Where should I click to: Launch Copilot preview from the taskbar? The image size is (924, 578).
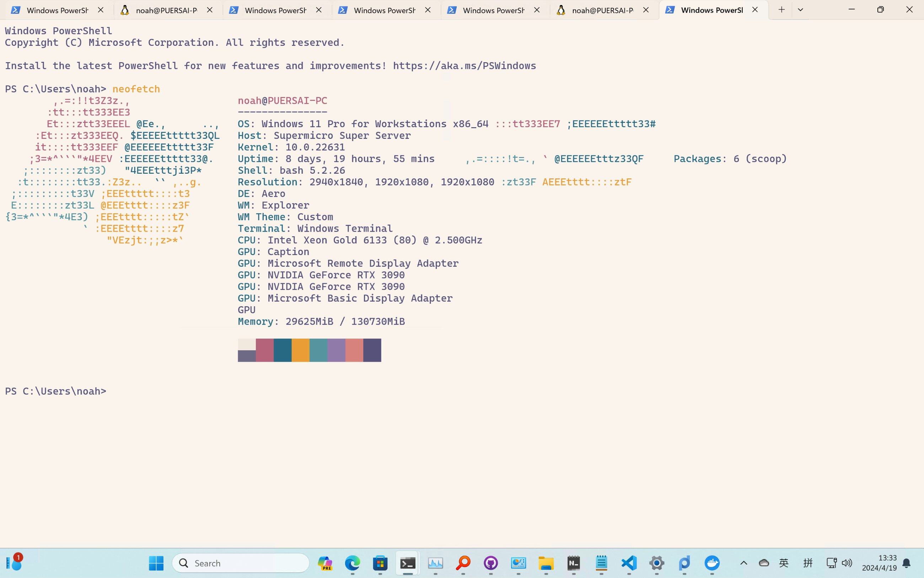tap(325, 563)
